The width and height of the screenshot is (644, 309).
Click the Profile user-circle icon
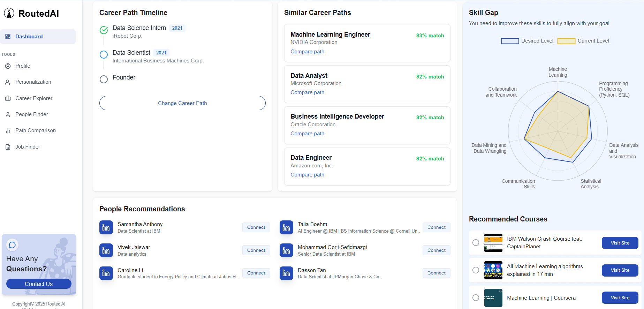tap(8, 66)
